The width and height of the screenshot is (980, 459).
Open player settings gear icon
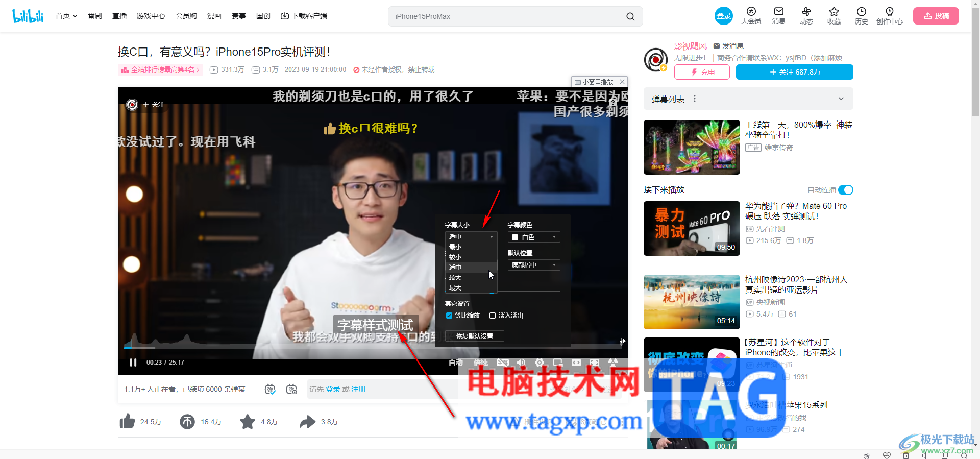click(540, 363)
